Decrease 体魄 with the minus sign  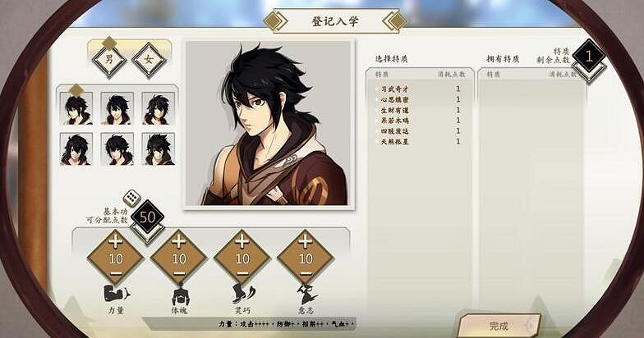179,274
